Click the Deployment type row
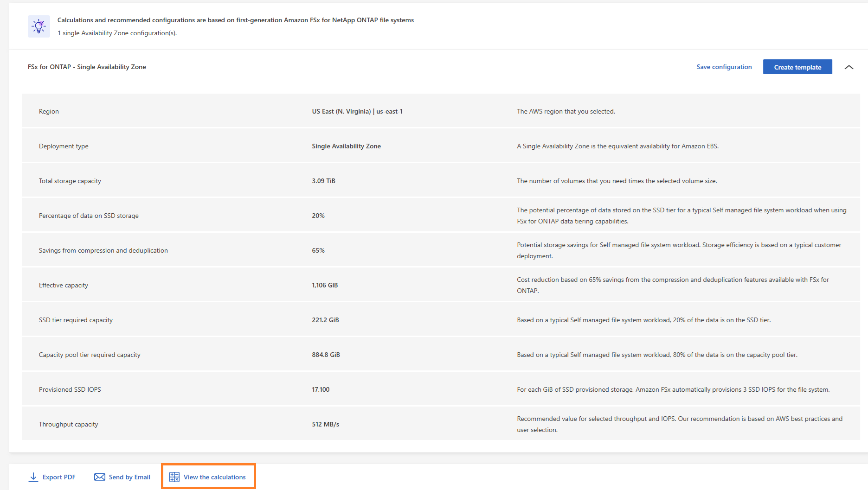868x490 pixels. click(x=64, y=146)
